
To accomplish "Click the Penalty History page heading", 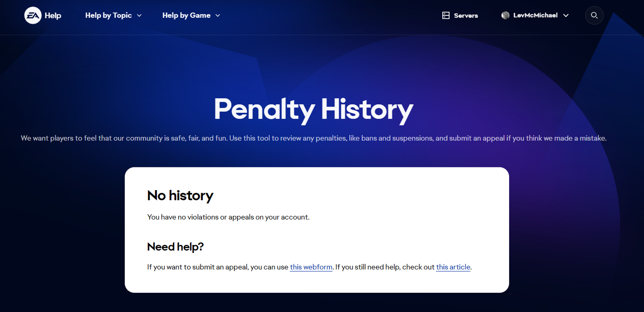I will [x=313, y=109].
